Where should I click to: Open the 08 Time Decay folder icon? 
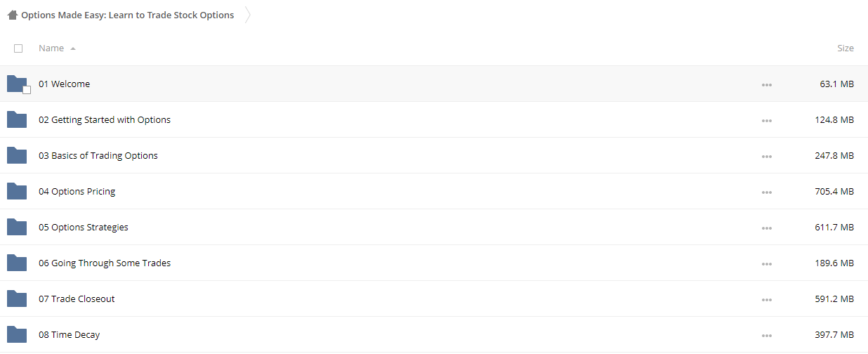pos(17,335)
